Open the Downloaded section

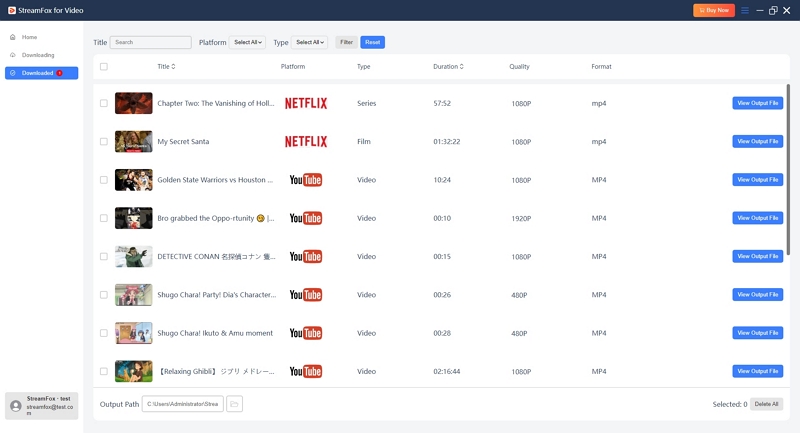[41, 73]
